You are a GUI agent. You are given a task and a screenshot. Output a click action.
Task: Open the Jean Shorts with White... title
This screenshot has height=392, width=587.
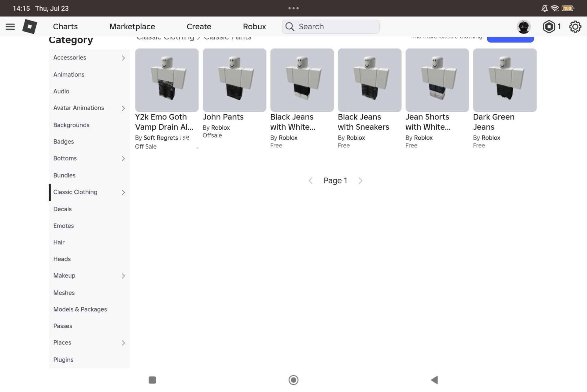pos(428,122)
